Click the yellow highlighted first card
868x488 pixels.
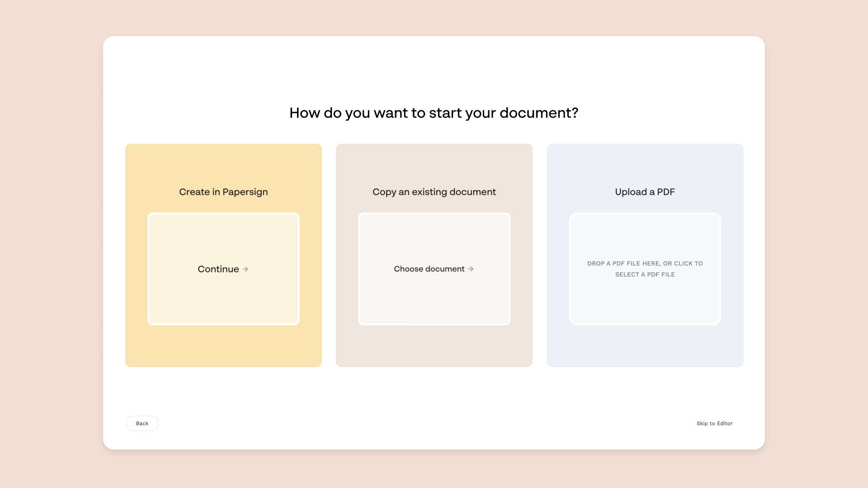(x=223, y=254)
